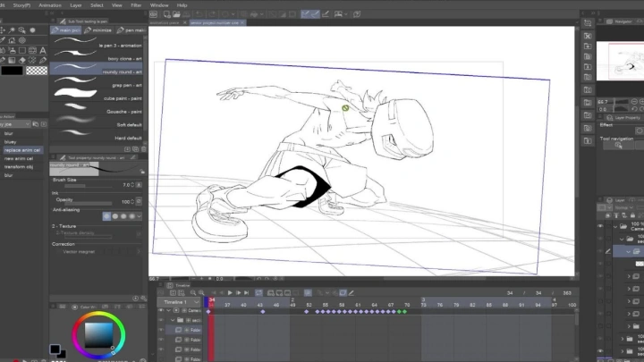
Task: Go to next frame in timeline
Action: [238, 292]
